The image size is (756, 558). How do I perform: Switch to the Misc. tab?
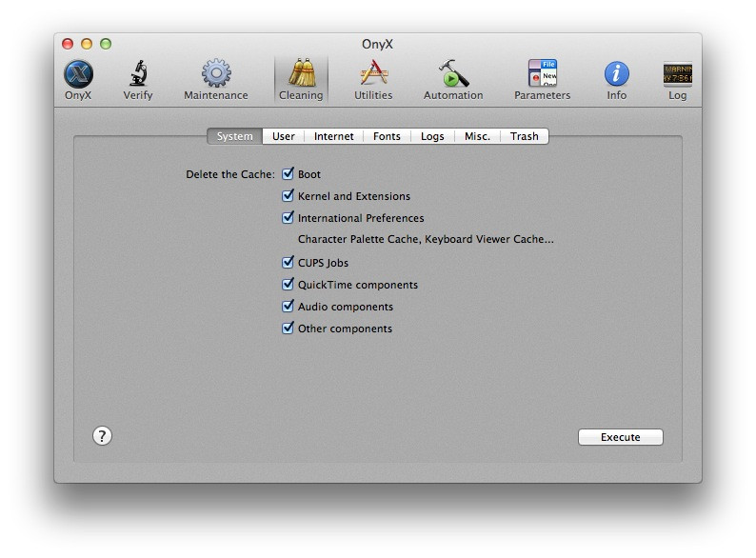[x=477, y=136]
